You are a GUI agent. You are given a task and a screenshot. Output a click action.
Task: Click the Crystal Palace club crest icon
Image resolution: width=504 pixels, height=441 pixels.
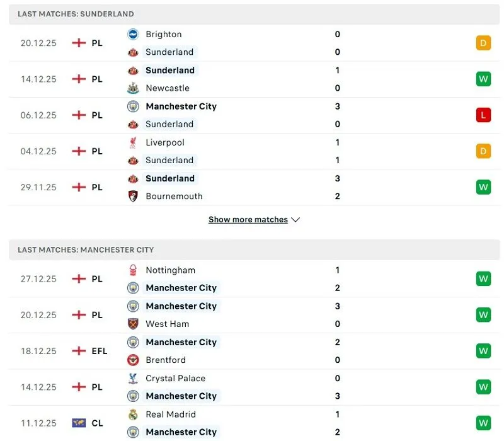pos(133,378)
